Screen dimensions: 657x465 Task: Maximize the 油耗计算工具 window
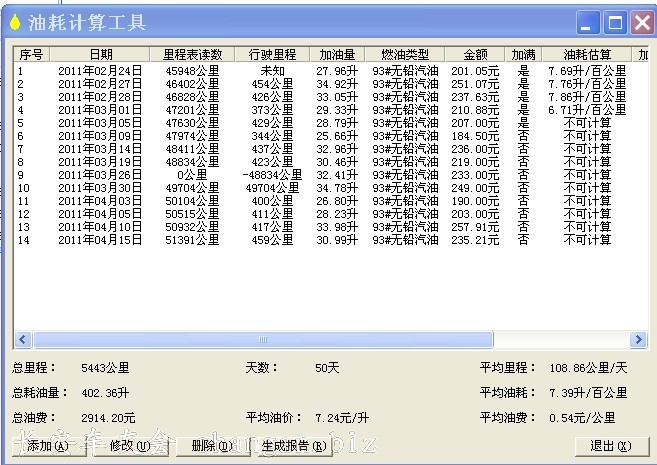coord(615,22)
